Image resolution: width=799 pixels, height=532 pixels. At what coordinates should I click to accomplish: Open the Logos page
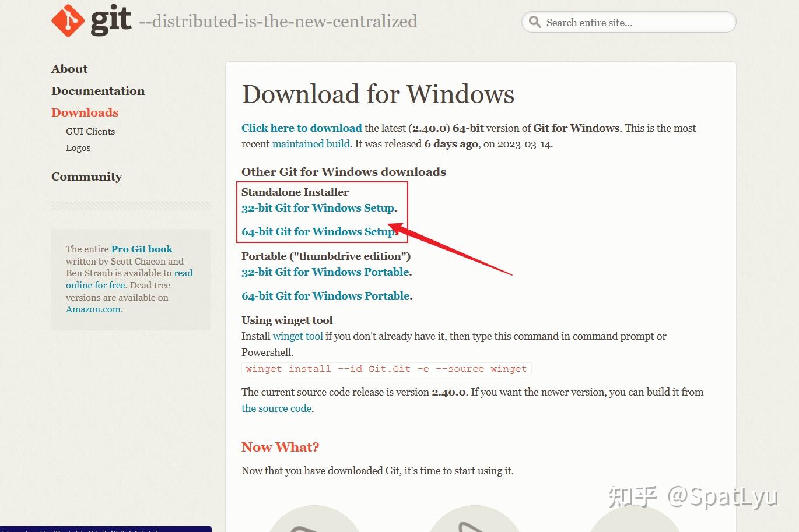78,148
